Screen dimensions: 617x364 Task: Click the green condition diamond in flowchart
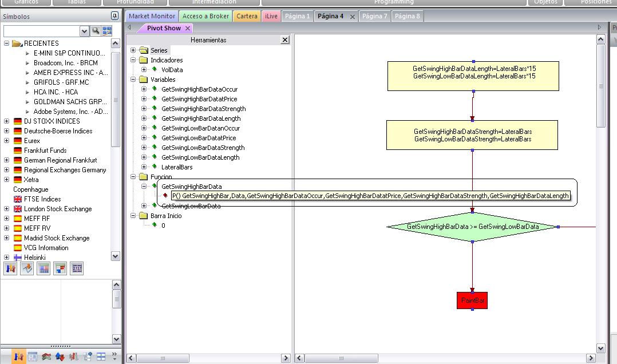[x=472, y=227]
